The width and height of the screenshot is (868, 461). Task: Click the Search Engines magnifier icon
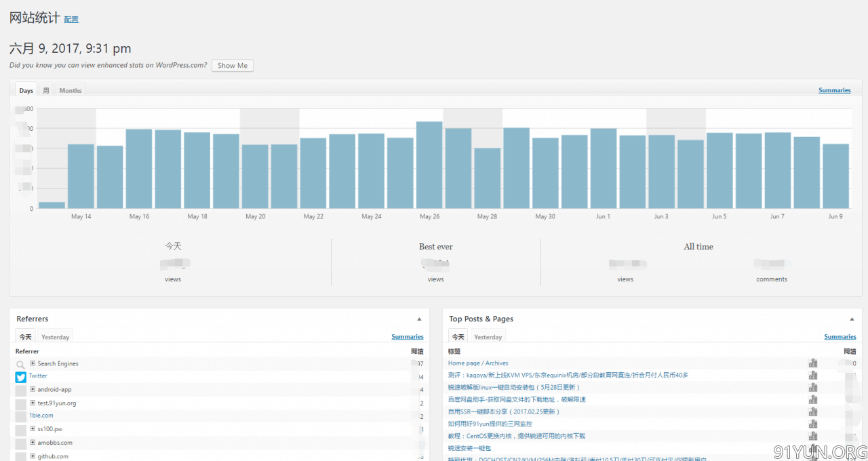[x=21, y=365]
